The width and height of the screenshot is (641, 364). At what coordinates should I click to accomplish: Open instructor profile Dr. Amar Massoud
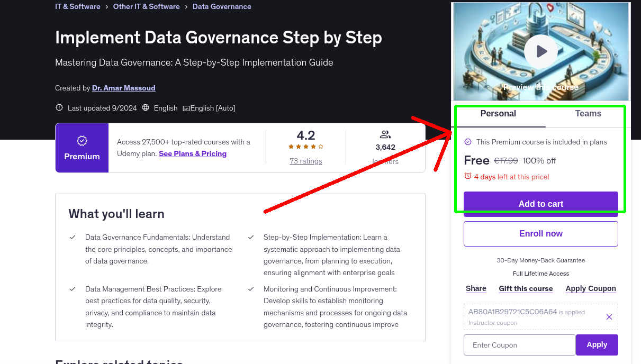(123, 88)
